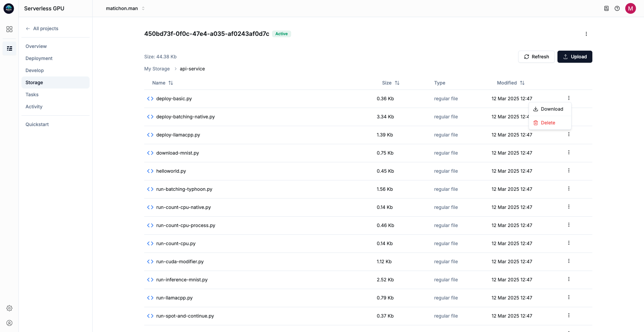
Task: Navigate to My Storage breadcrumb
Action: click(x=157, y=69)
